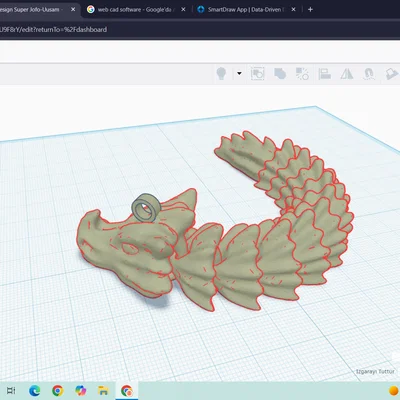The image size is (400, 400).
Task: Switch to the Tinkercad design browser tab
Action: [x=32, y=10]
